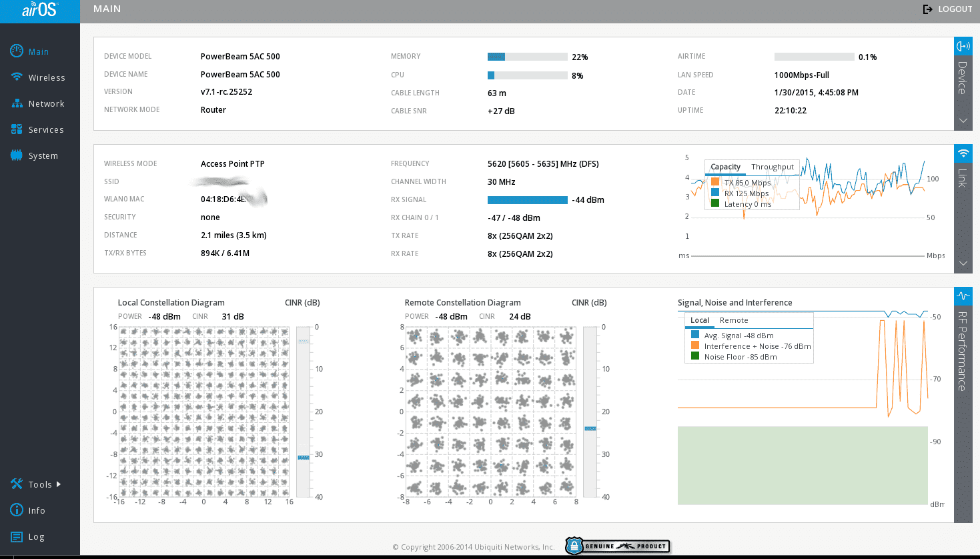Switch to the Remote signal tab
The image size is (980, 559).
[733, 320]
